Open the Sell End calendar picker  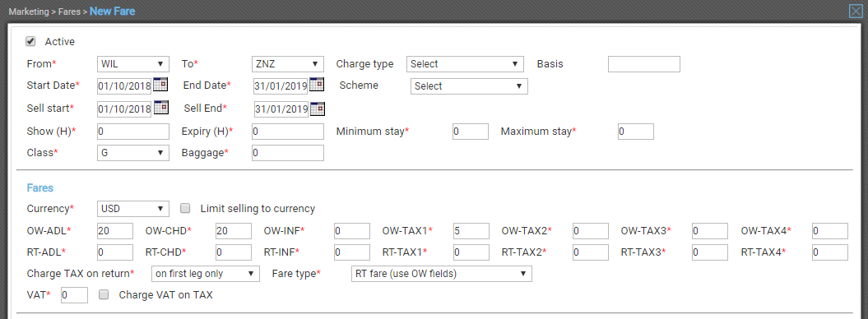pyautogui.click(x=318, y=109)
